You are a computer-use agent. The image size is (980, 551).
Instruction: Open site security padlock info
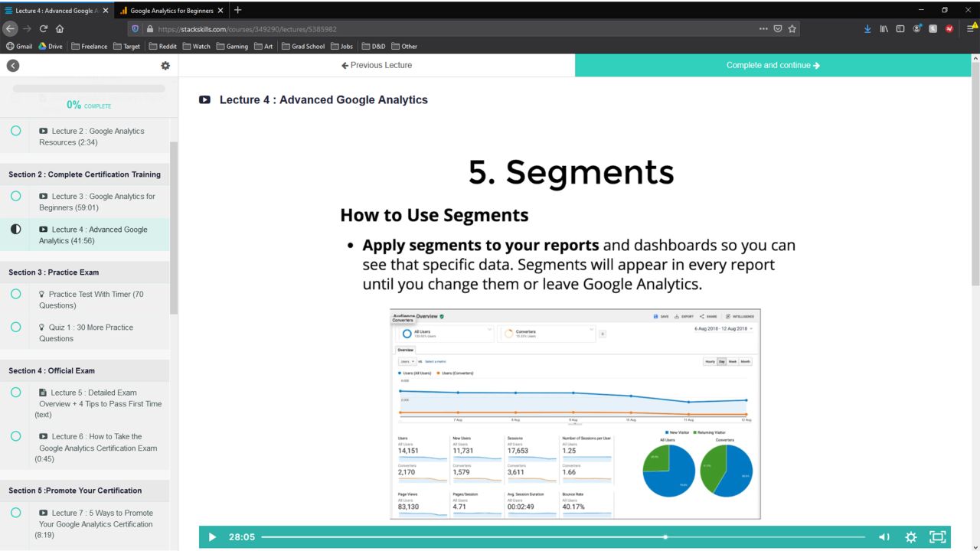pos(150,29)
